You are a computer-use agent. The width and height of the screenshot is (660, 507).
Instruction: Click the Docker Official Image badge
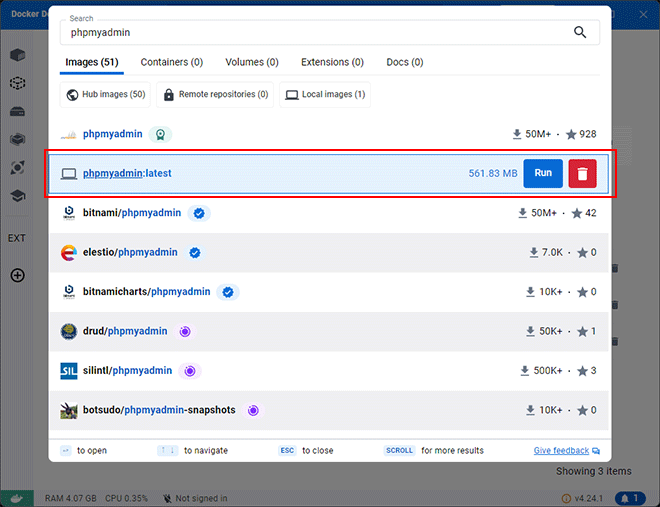pos(160,134)
